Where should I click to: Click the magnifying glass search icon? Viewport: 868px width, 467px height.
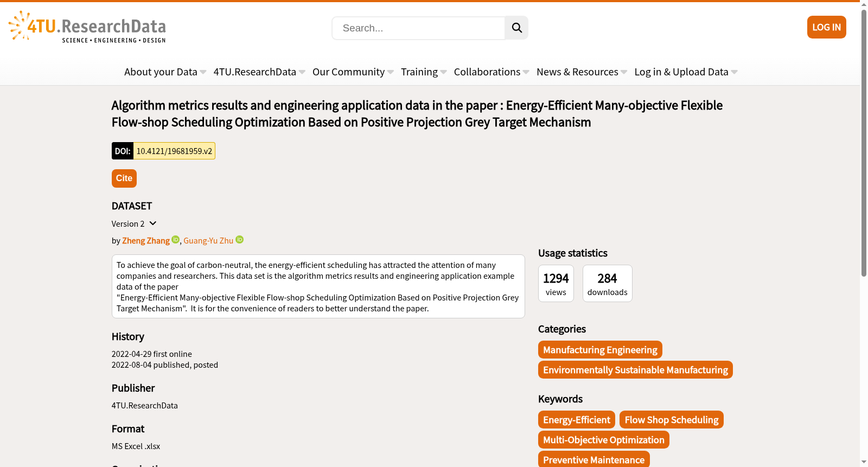516,28
